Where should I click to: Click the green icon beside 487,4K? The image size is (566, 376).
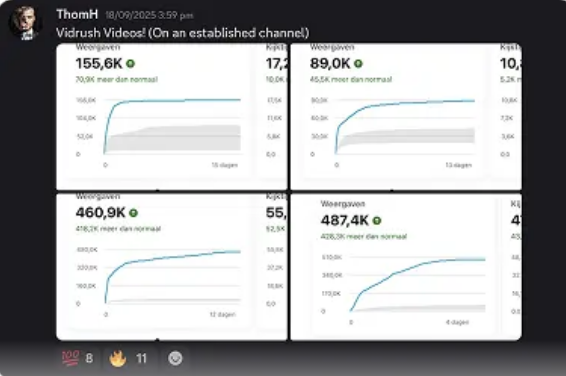click(376, 220)
